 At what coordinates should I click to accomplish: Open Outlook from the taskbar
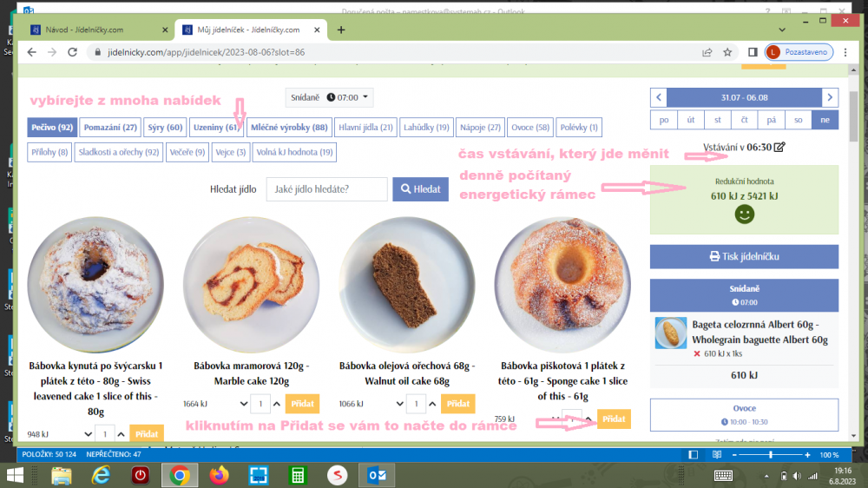tap(377, 475)
